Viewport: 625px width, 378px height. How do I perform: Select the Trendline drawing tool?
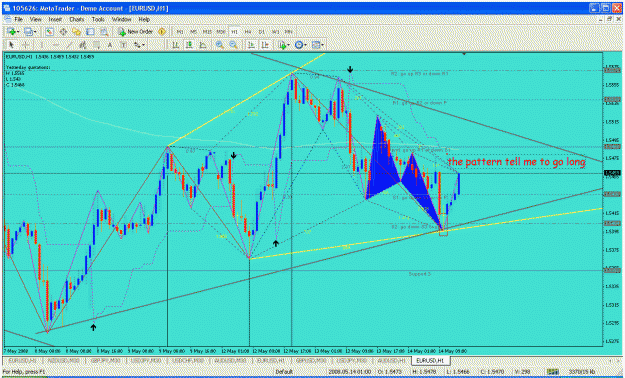pyautogui.click(x=69, y=45)
